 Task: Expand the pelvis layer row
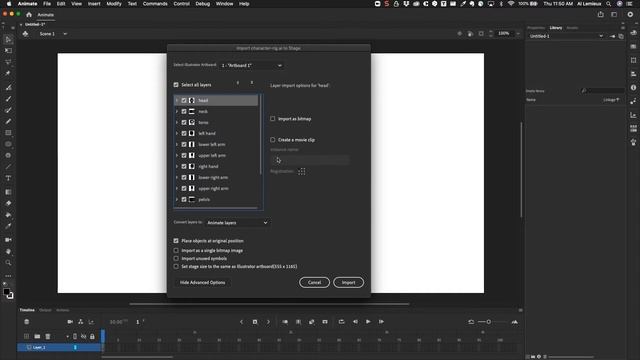pyautogui.click(x=177, y=200)
